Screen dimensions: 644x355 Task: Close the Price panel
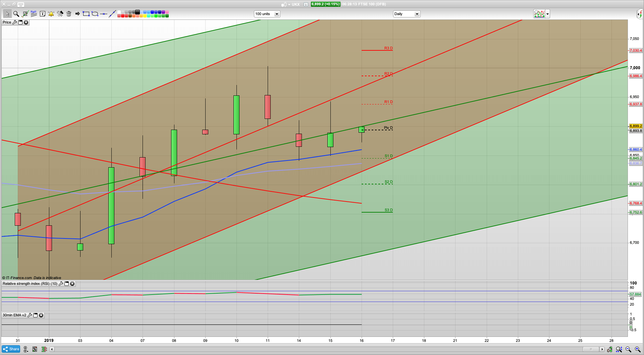pyautogui.click(x=26, y=22)
